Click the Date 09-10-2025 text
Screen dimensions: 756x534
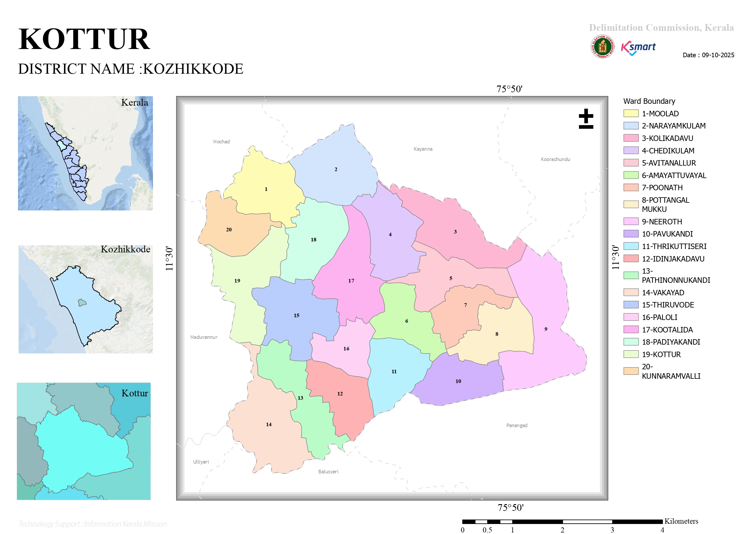708,55
